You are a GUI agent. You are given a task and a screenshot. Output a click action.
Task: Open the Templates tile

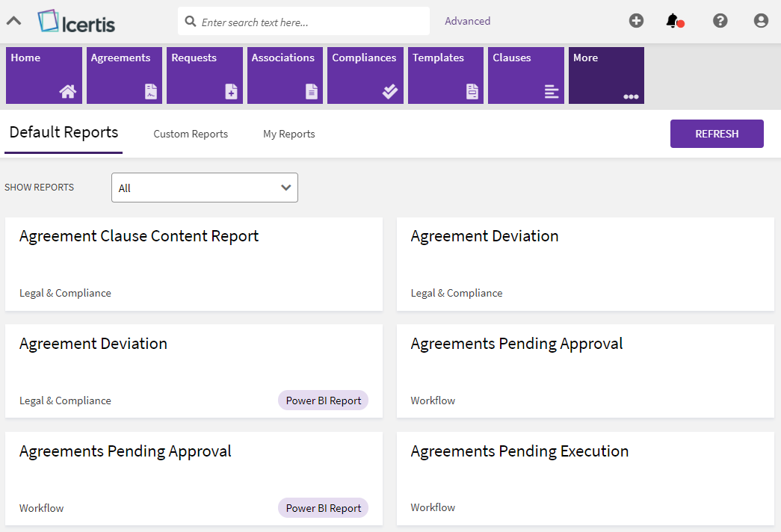(x=445, y=75)
